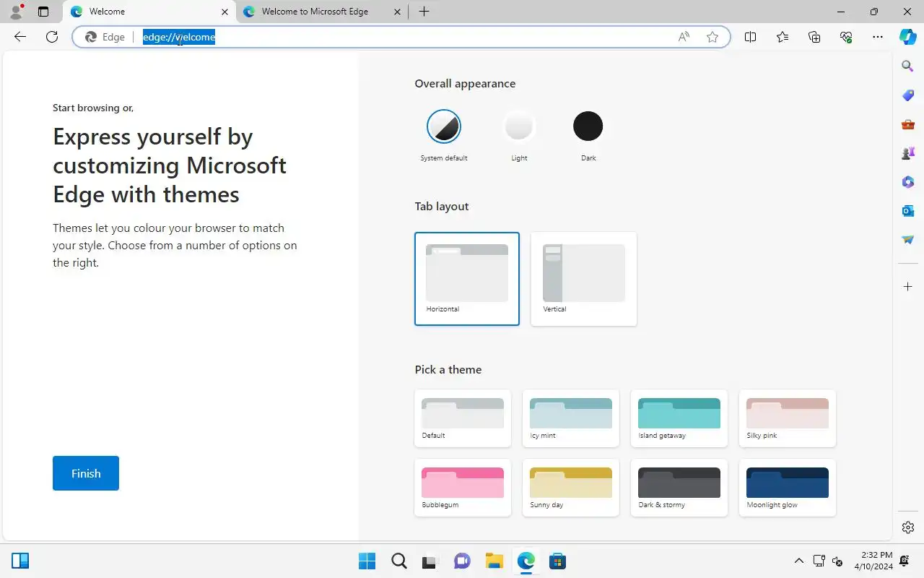The image size is (924, 578).
Task: Open a new tab with plus button
Action: tap(424, 12)
